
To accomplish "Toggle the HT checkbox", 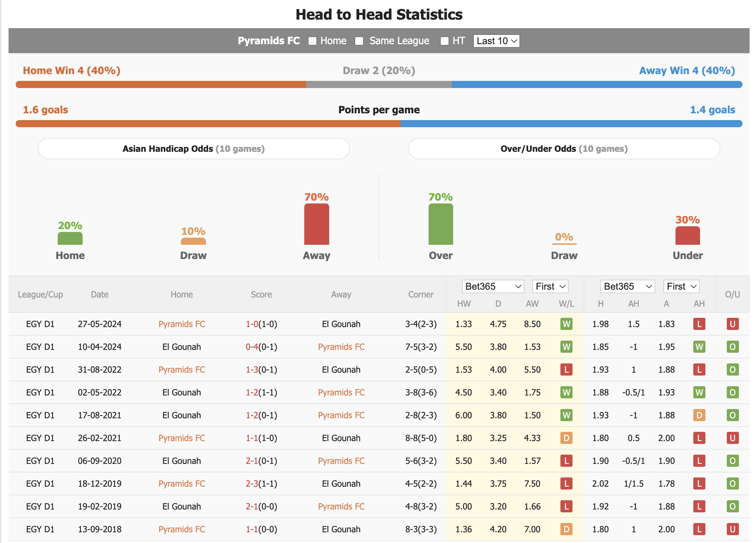I will point(444,41).
